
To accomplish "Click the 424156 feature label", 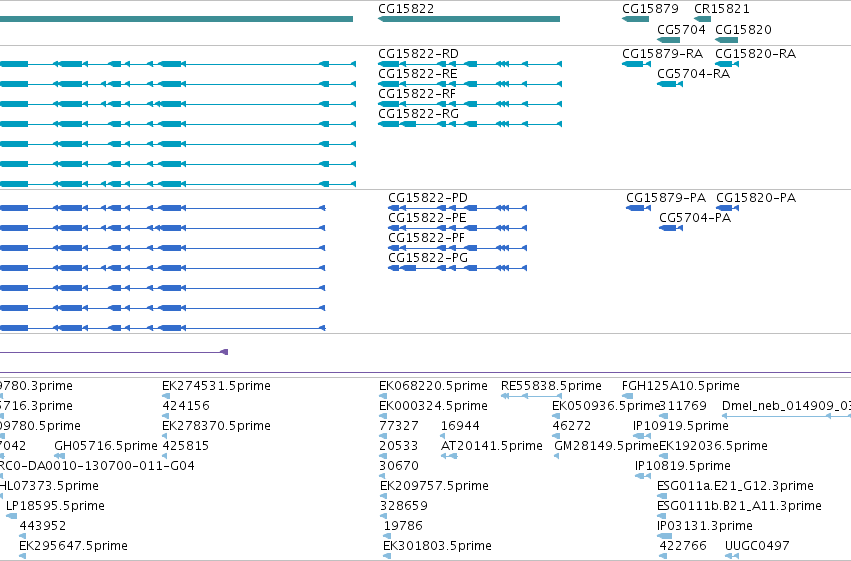I will pos(186,406).
